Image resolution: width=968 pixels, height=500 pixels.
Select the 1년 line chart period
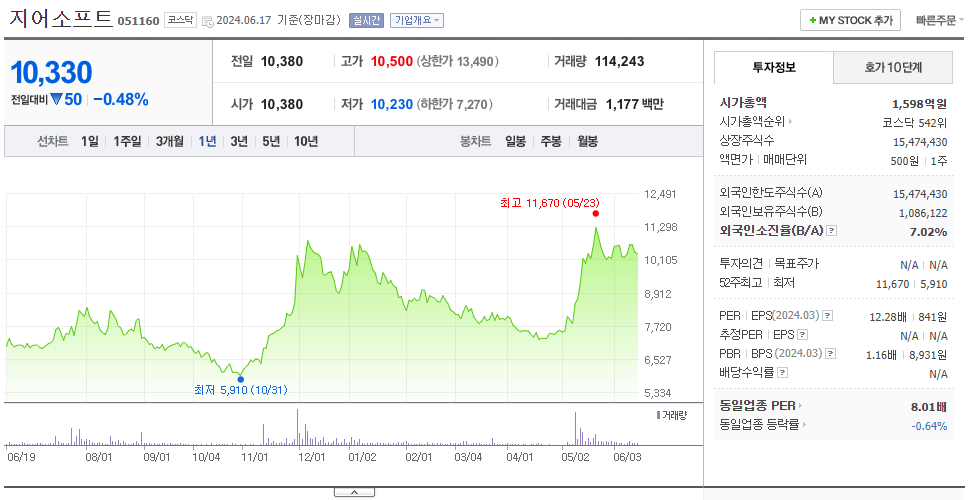(x=207, y=141)
